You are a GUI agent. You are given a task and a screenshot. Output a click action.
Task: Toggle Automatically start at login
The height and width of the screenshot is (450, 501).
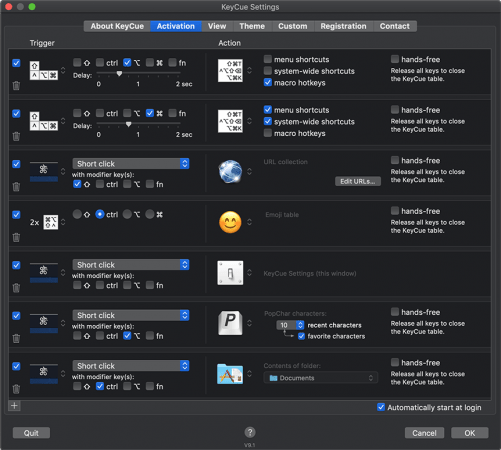click(381, 407)
